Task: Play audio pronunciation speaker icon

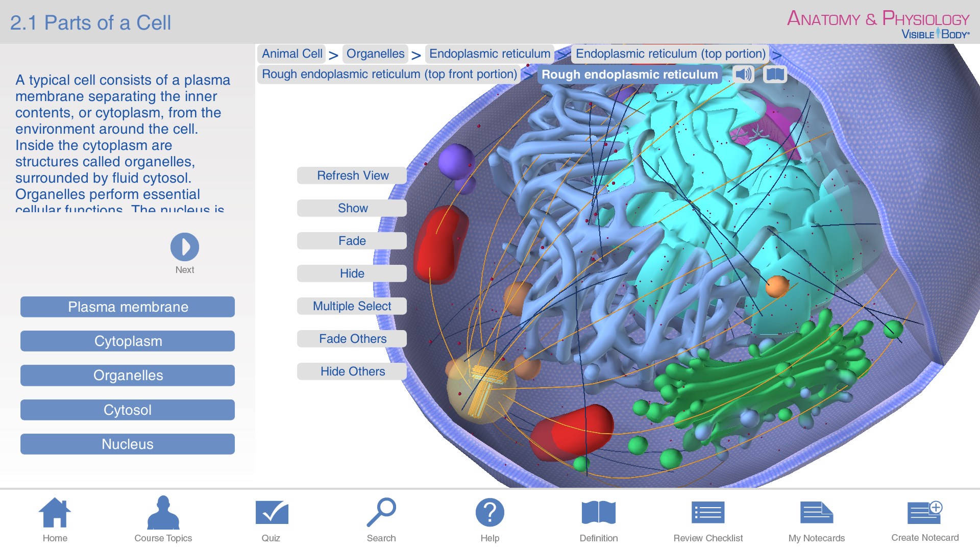Action: pyautogui.click(x=743, y=74)
